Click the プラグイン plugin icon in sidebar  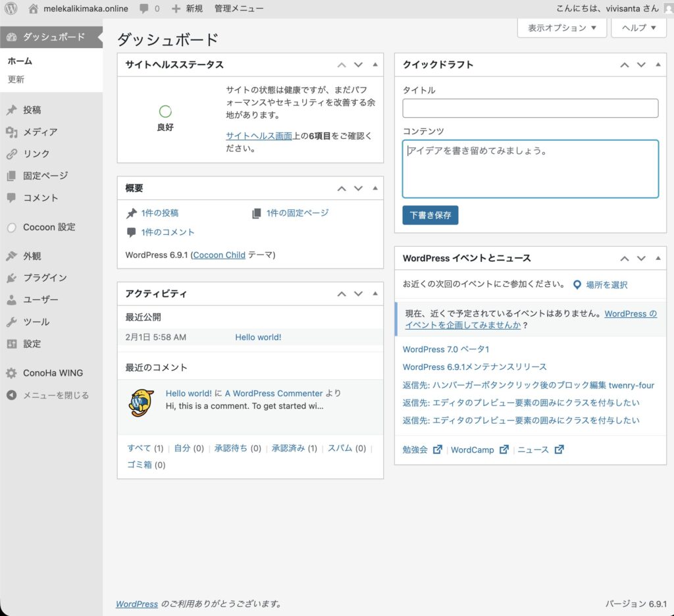(x=11, y=278)
